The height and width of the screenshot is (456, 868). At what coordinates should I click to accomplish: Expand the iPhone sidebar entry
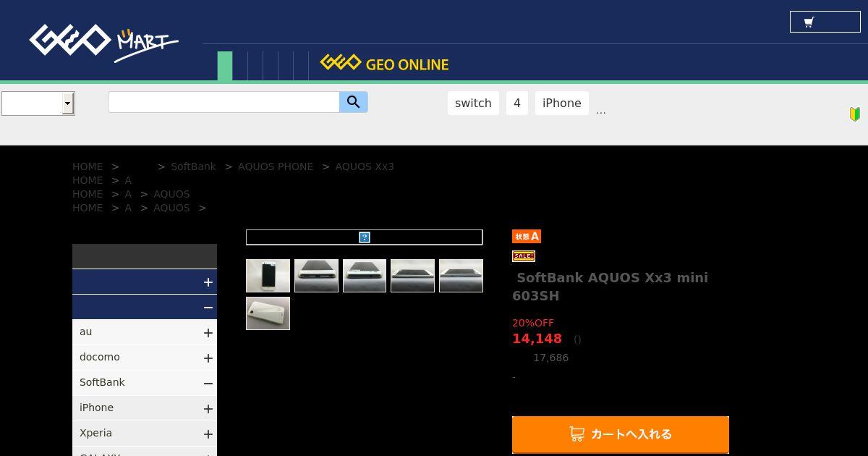pyautogui.click(x=208, y=409)
